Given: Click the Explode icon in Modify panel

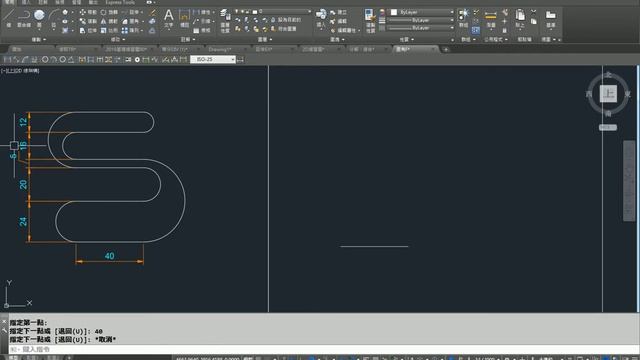Looking at the screenshot, I should click(x=152, y=21).
